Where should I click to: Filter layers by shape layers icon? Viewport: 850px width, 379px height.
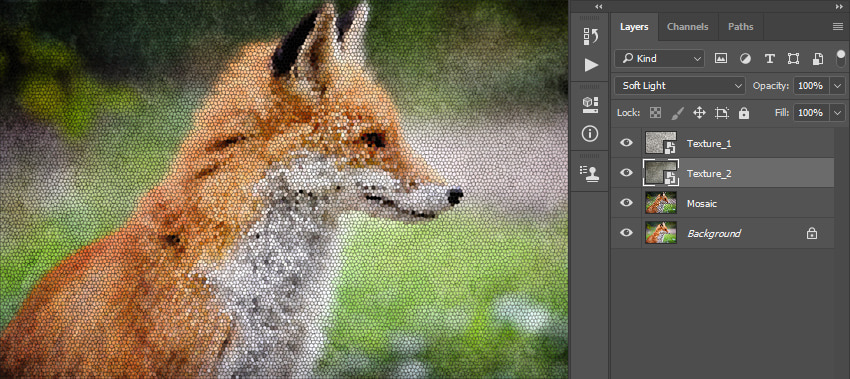[794, 58]
